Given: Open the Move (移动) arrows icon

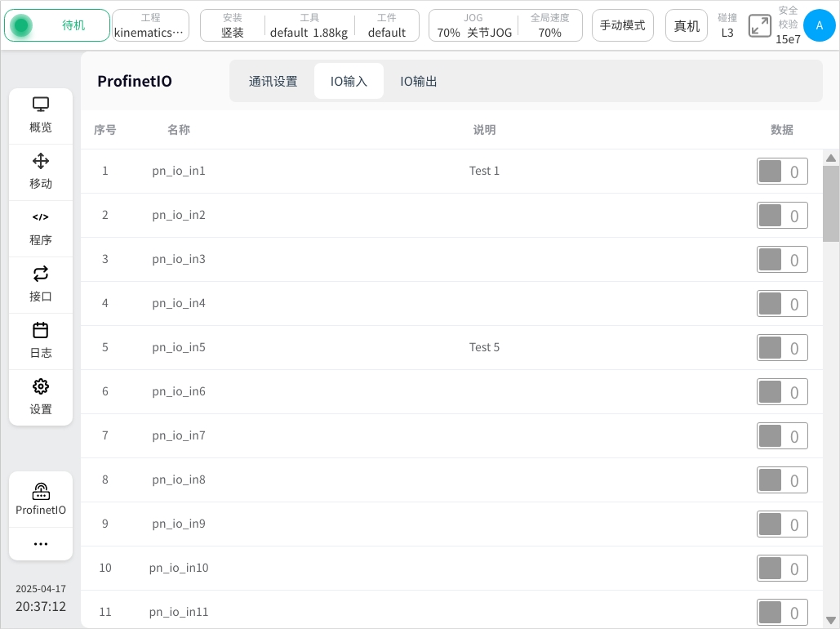Looking at the screenshot, I should (41, 172).
